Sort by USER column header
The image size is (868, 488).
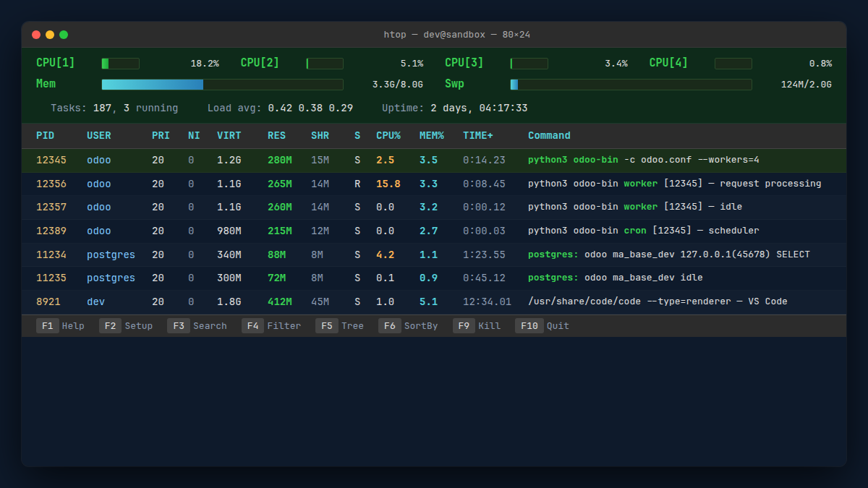99,136
